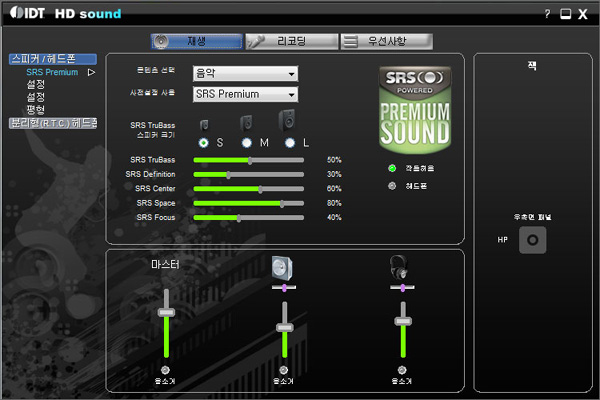The height and width of the screenshot is (400, 600).
Task: Toggle mute for the headphone volume
Action: pos(402,370)
